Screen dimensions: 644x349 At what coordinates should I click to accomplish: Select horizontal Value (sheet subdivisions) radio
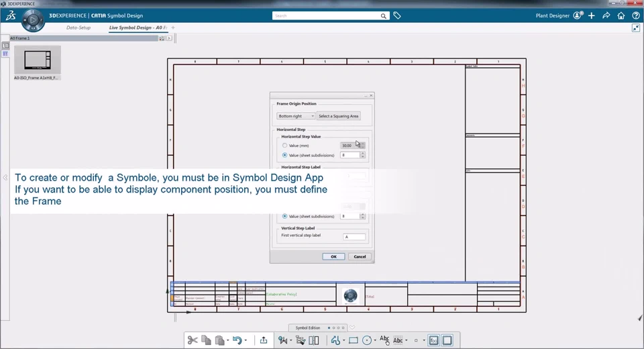[284, 156]
